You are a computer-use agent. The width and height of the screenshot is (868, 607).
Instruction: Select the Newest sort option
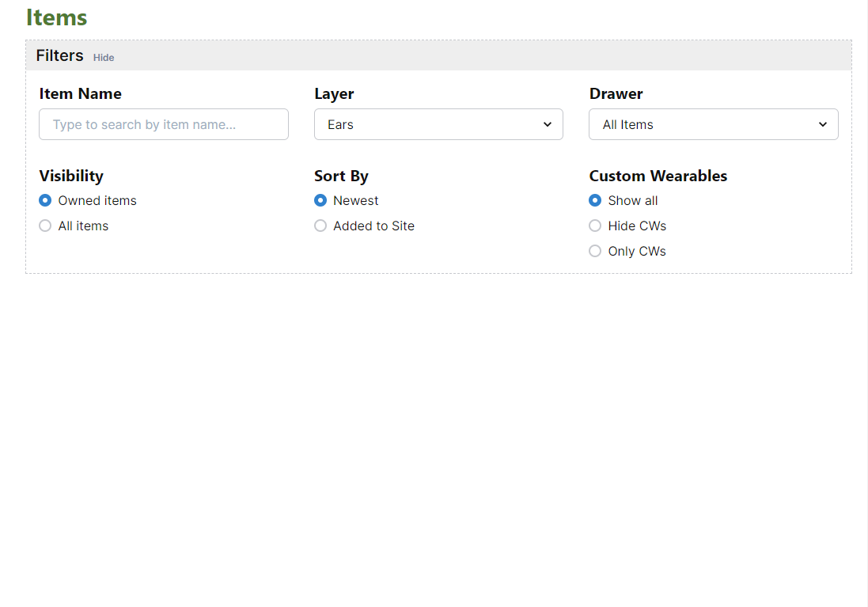[320, 200]
